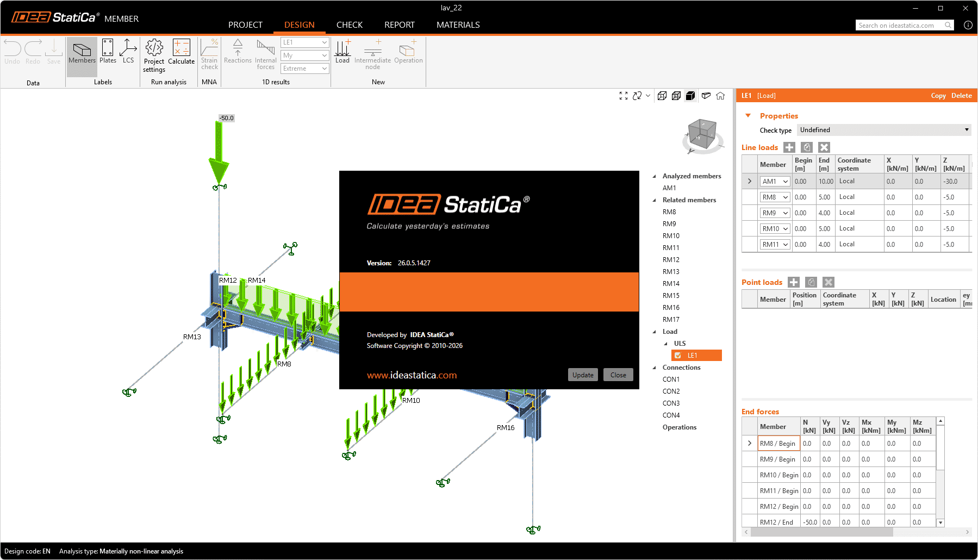
Task: Switch to transparent view mode
Action: coord(676,96)
